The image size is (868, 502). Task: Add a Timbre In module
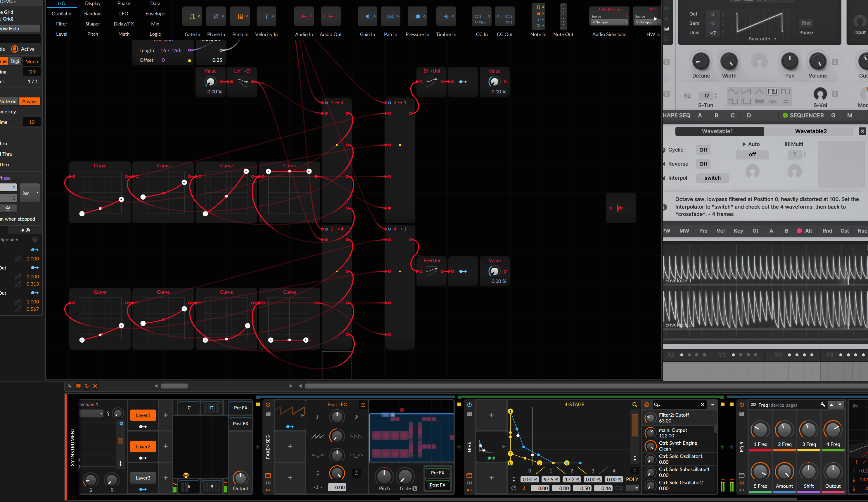click(446, 17)
